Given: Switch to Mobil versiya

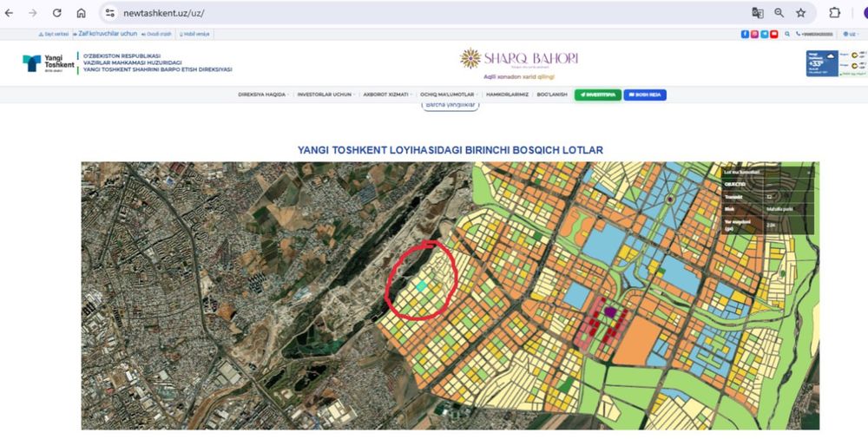Looking at the screenshot, I should [x=194, y=35].
